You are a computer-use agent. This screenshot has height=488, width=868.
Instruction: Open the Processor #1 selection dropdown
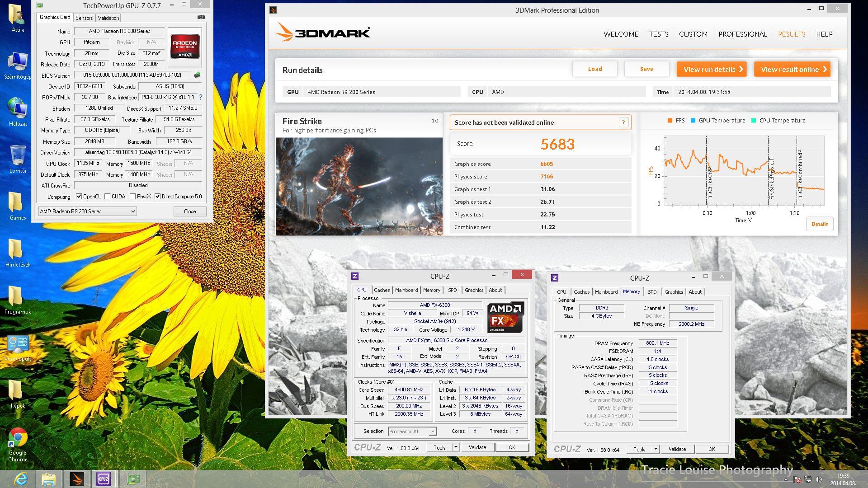(x=432, y=432)
